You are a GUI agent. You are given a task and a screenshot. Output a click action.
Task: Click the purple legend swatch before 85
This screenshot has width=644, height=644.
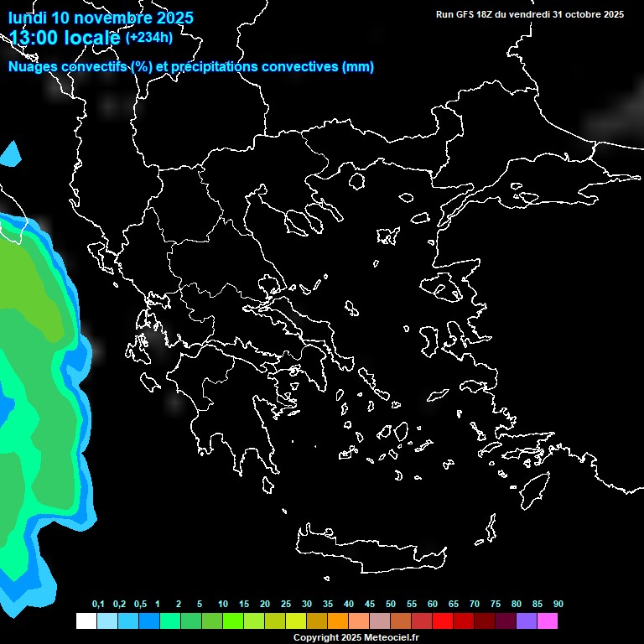click(527, 621)
